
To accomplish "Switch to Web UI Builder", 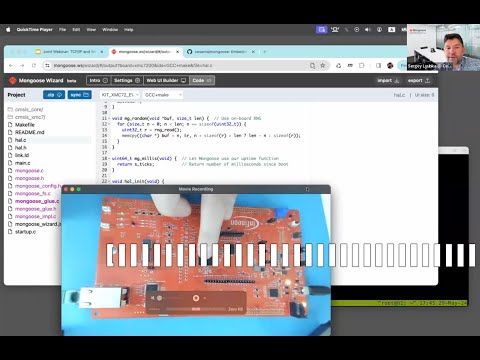I will tap(166, 80).
